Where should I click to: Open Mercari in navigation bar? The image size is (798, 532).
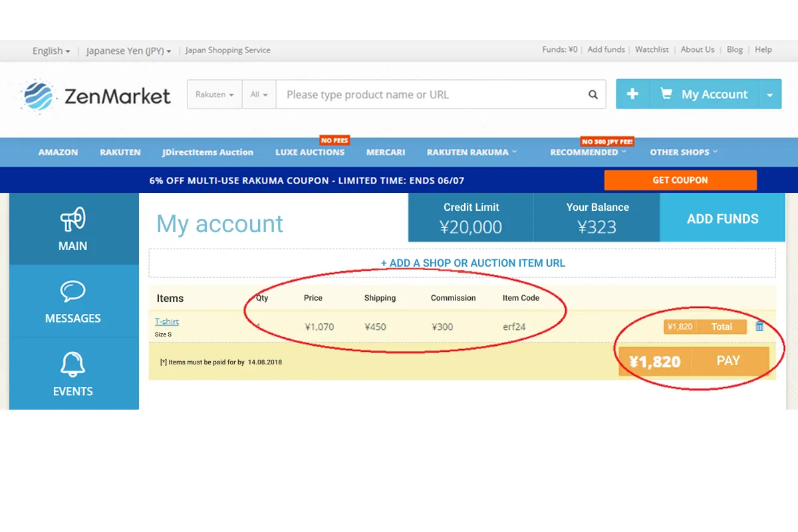(x=386, y=152)
